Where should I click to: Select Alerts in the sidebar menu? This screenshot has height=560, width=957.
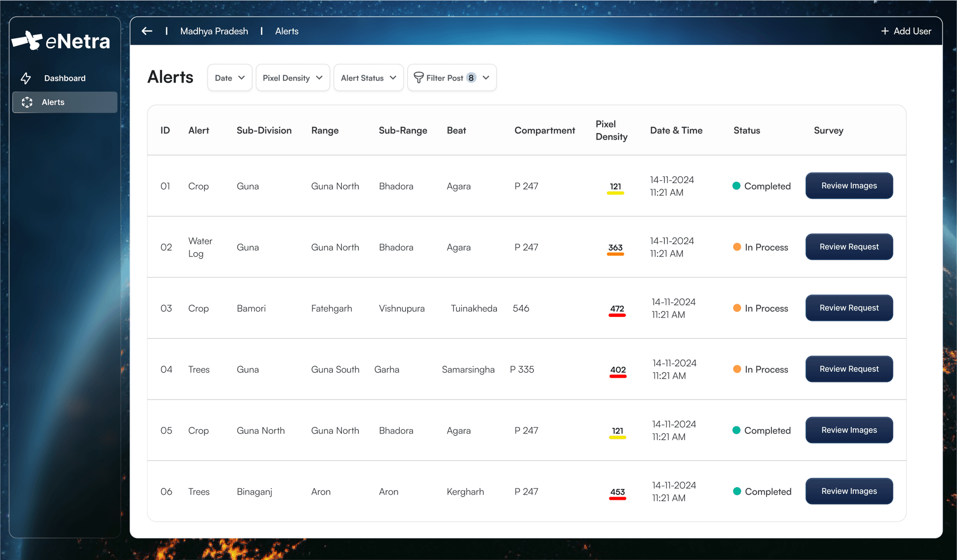pos(65,102)
